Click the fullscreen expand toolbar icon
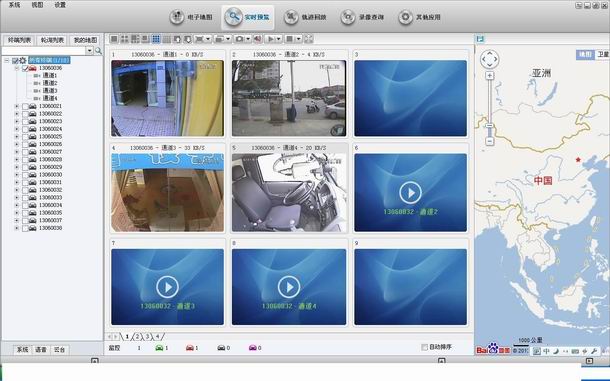Image resolution: width=610 pixels, height=381 pixels. [x=309, y=39]
